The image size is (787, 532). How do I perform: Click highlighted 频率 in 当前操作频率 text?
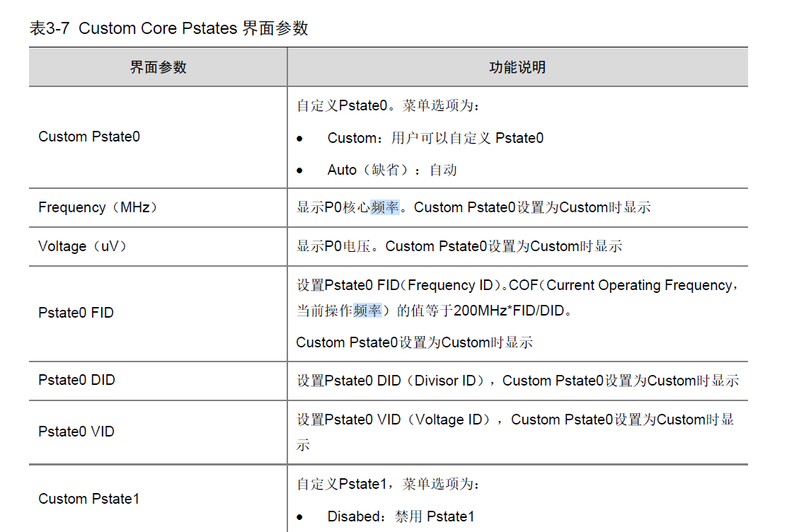pyautogui.click(x=368, y=311)
